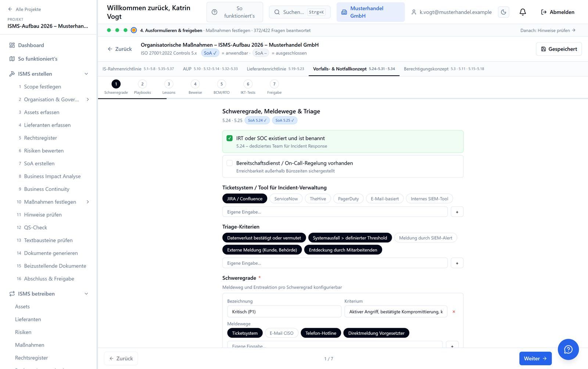Click user email k.vogt@musterhandel.example

451,12
